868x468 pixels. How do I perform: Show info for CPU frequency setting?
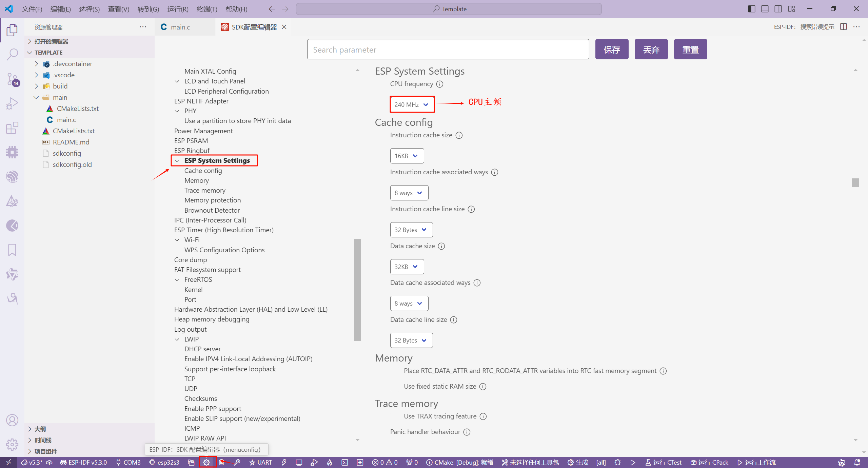(x=440, y=84)
